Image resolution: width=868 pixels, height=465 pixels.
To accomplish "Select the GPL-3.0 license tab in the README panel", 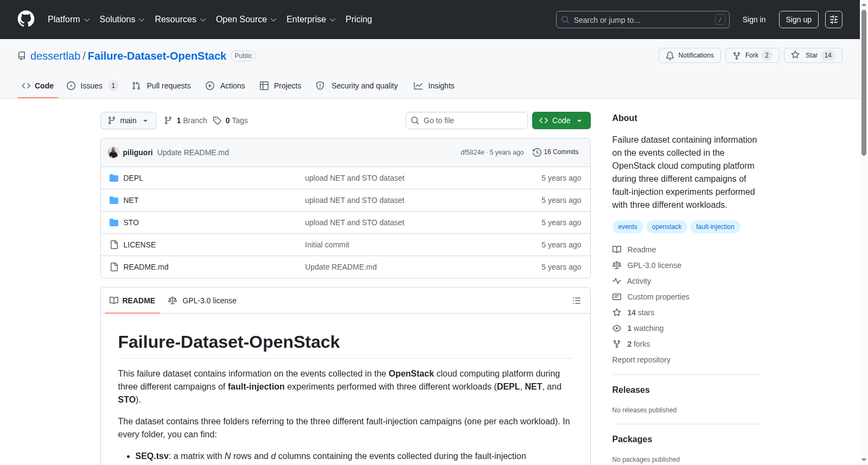I will point(202,301).
